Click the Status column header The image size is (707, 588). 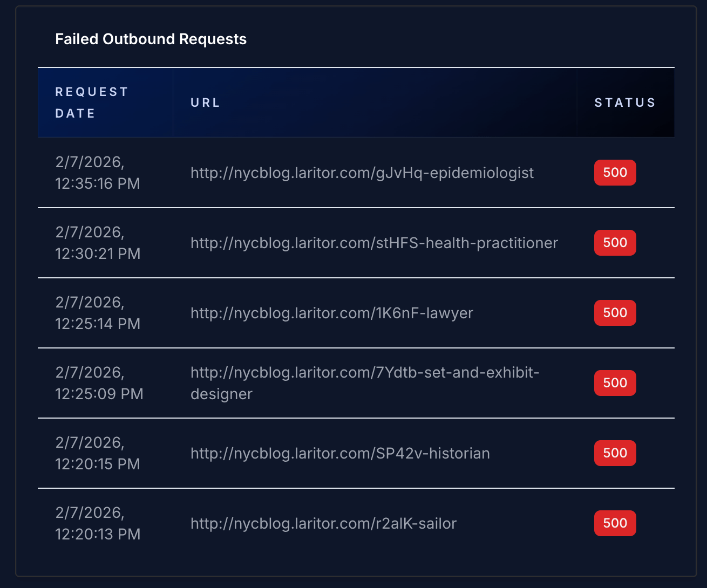[625, 102]
